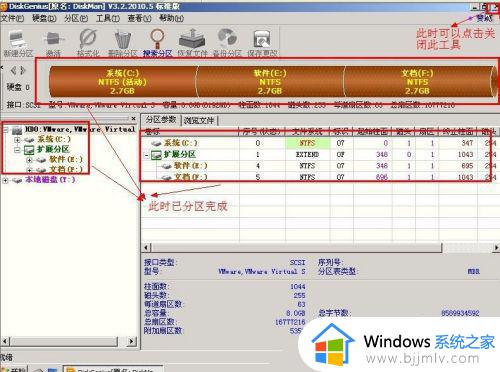Select the 软件(E:) partition bar segment

(x=270, y=82)
